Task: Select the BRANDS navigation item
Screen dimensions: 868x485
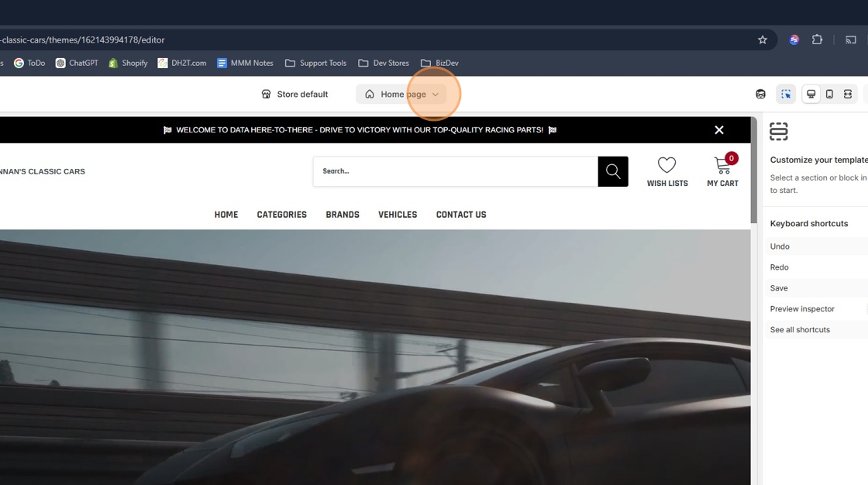Action: pyautogui.click(x=343, y=215)
